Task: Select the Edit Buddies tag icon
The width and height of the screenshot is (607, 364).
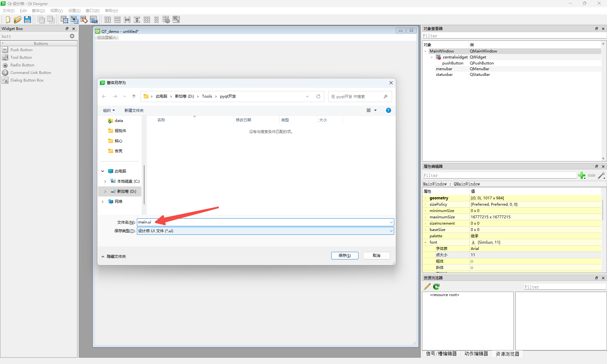Action: pos(84,20)
